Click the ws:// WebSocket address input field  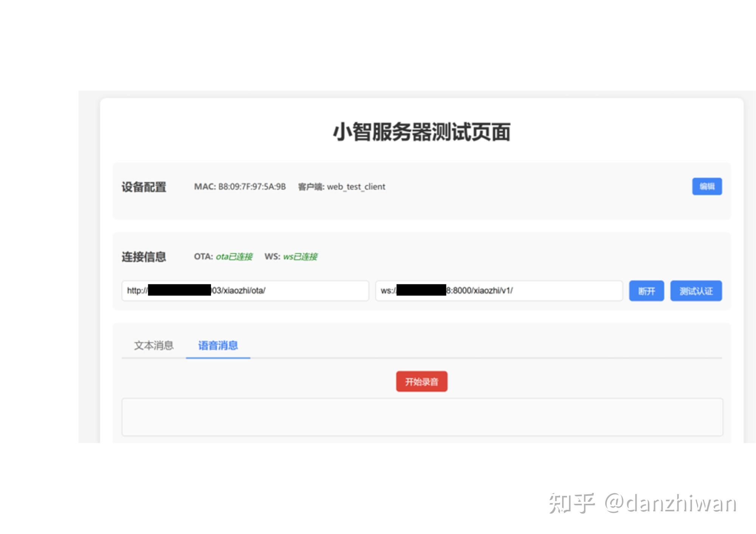[x=499, y=291]
